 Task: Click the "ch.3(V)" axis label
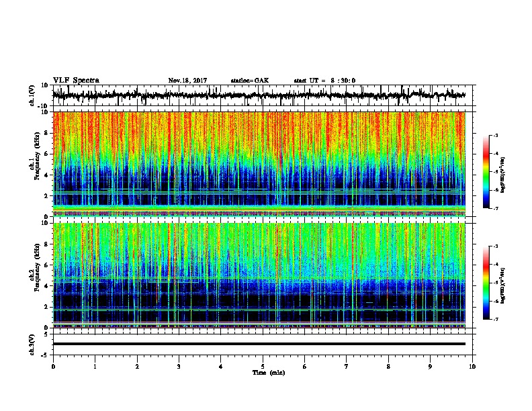pos(32,345)
